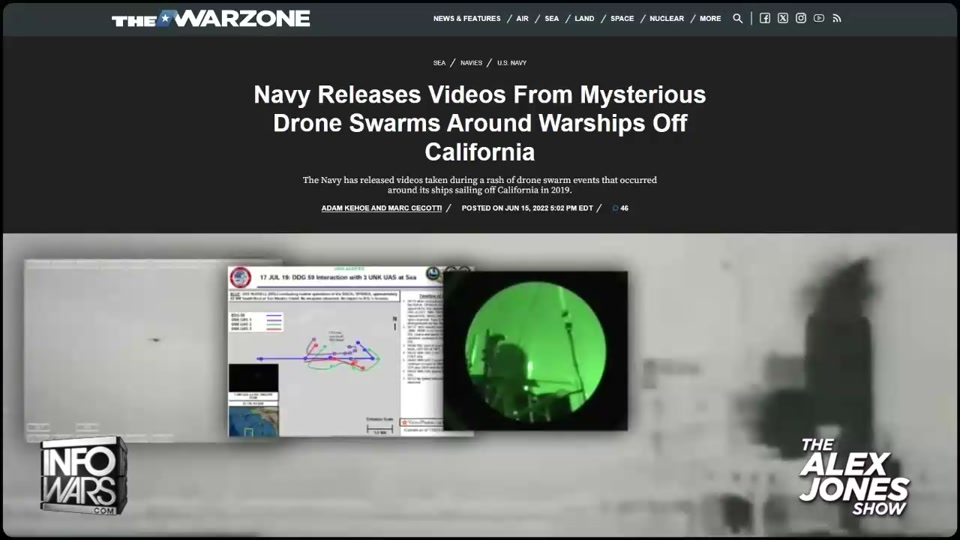Go to the Land section
The height and width of the screenshot is (540, 960).
click(x=584, y=18)
